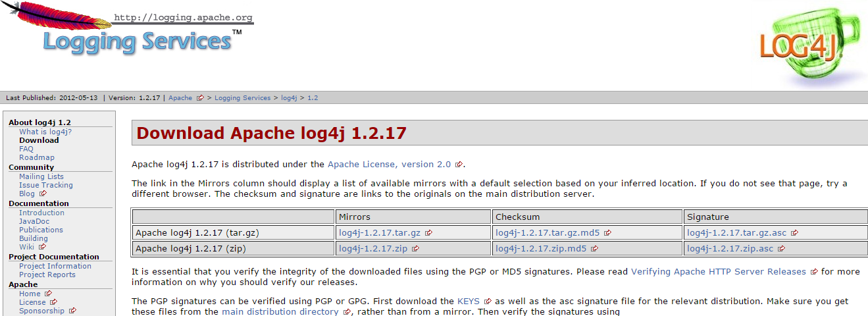Open the Apache breadcrumb link
Viewport: 868px width, 316px height.
pyautogui.click(x=180, y=98)
